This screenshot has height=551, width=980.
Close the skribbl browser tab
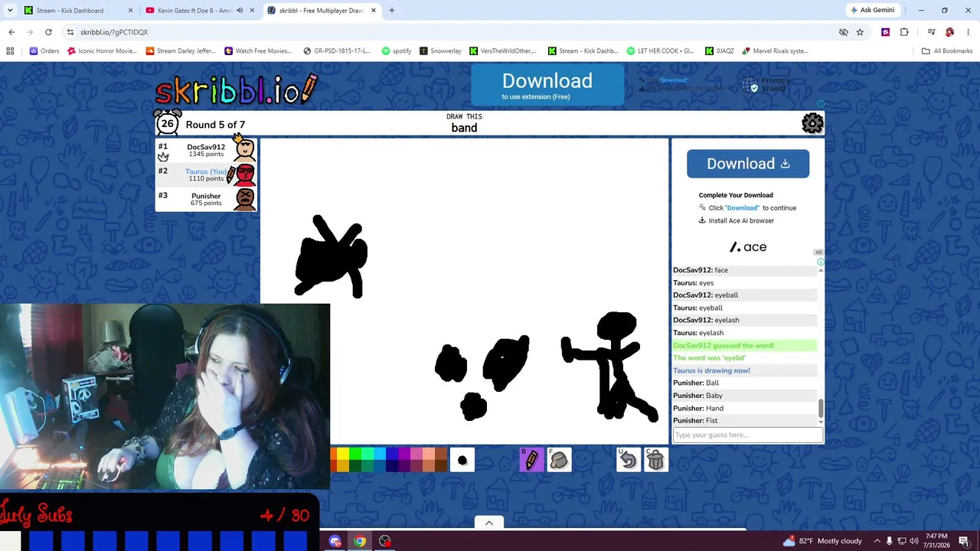pos(374,11)
